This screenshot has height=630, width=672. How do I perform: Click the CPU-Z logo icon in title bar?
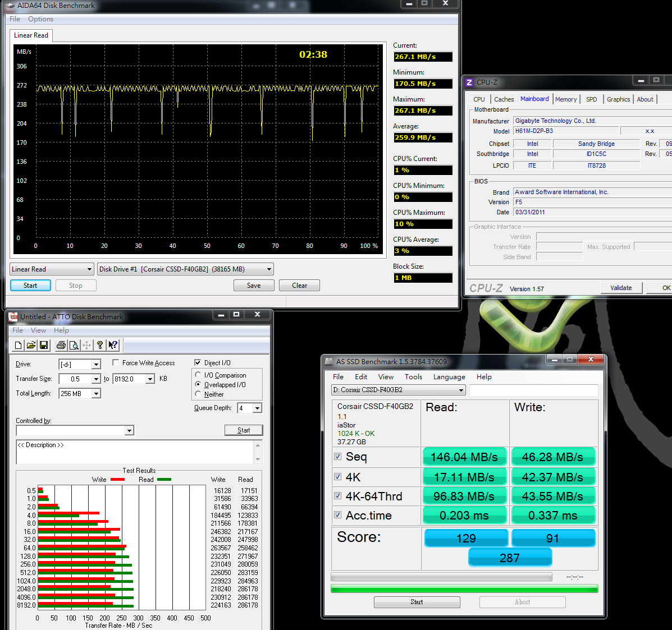tap(469, 82)
